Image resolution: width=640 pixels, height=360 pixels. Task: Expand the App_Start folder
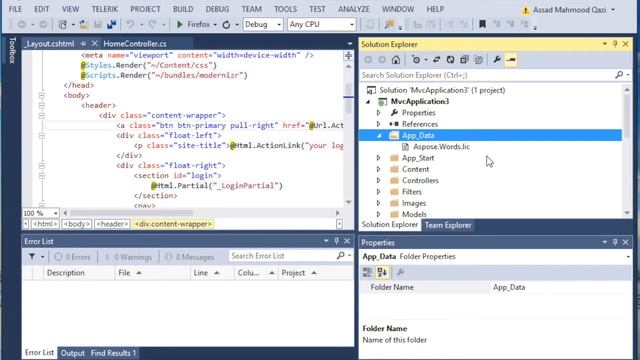pos(378,158)
